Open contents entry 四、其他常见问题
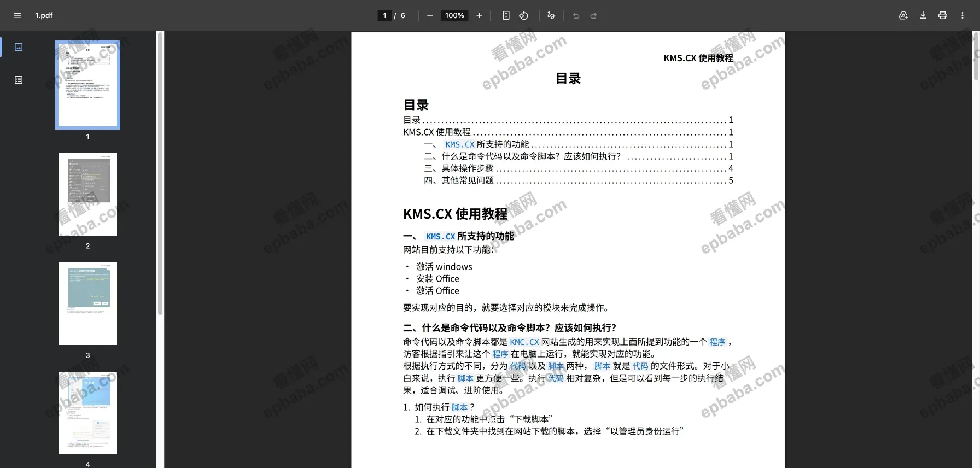980x468 pixels. [x=578, y=180]
